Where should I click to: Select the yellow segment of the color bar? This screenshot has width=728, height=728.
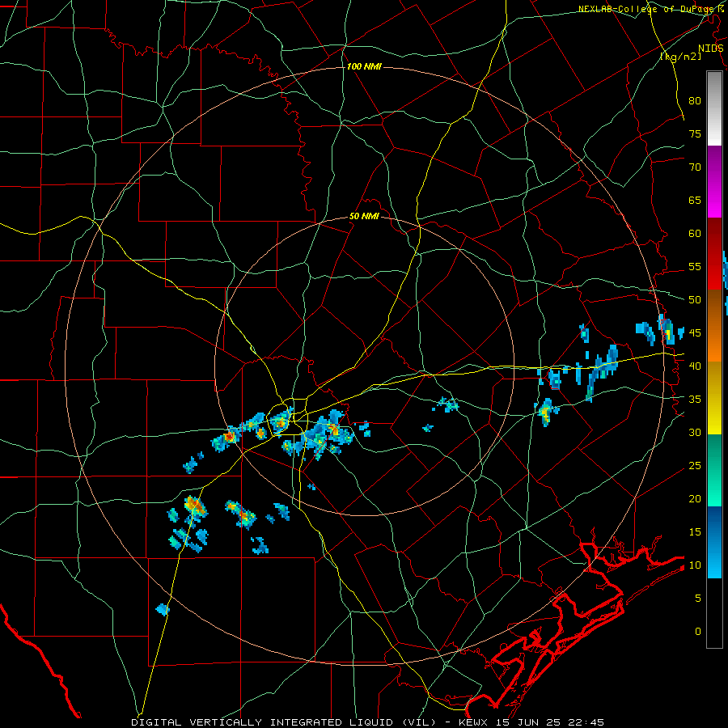(x=714, y=398)
